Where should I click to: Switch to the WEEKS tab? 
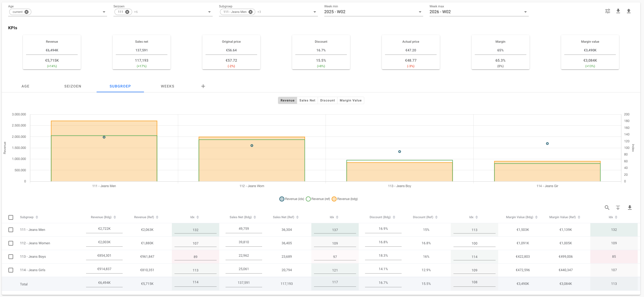coord(167,86)
